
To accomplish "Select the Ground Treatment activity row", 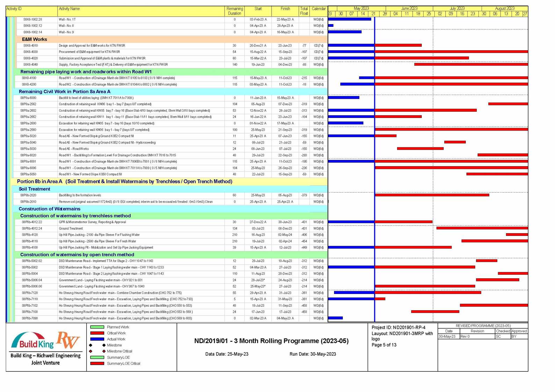I will pos(71,229).
